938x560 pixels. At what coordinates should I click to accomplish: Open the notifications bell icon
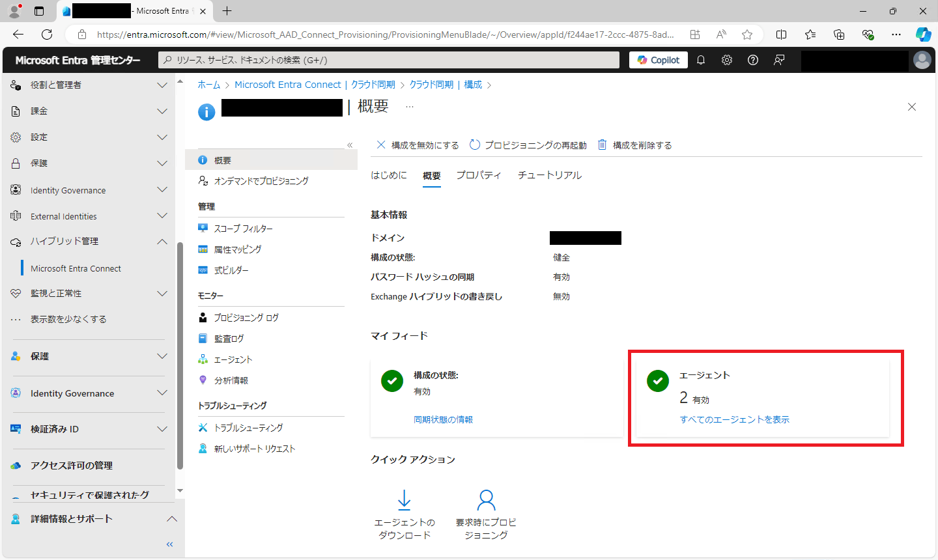tap(701, 60)
